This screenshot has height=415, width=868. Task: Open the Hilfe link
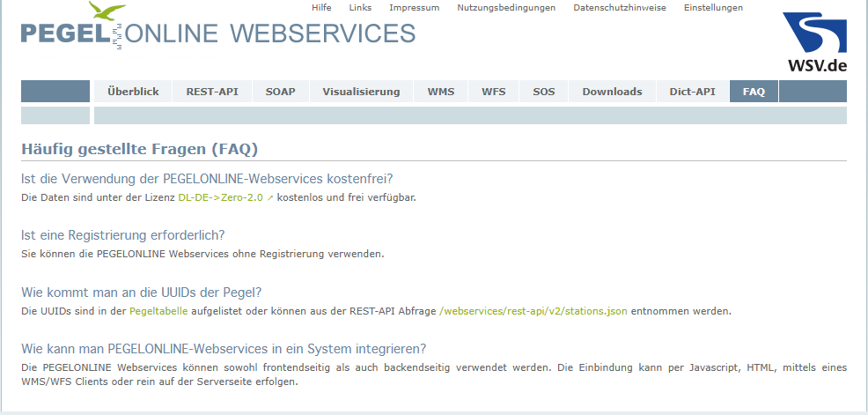click(x=321, y=8)
